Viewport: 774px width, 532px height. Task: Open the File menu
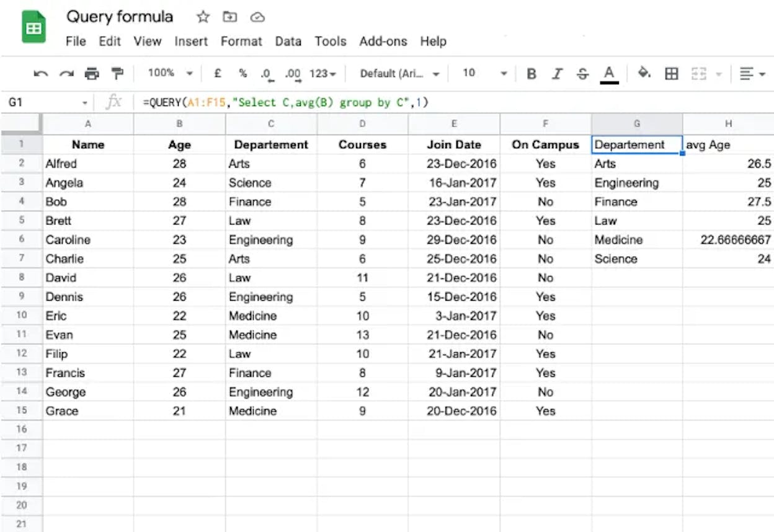[76, 42]
